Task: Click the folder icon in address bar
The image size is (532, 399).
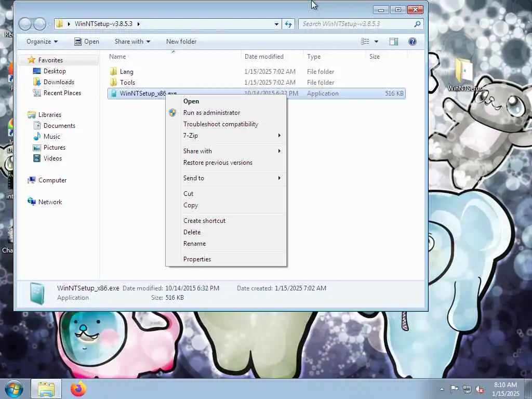Action: click(60, 24)
